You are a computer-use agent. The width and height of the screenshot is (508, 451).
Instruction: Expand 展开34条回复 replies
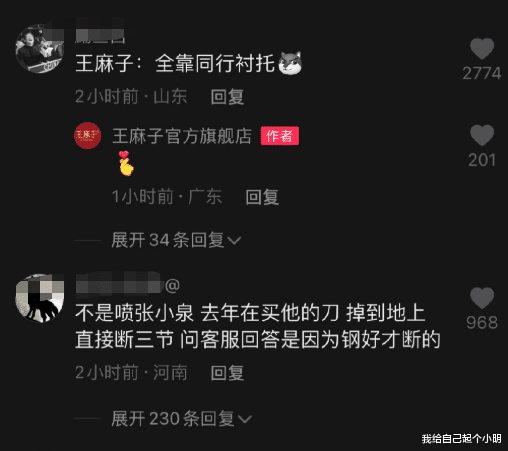(x=176, y=240)
